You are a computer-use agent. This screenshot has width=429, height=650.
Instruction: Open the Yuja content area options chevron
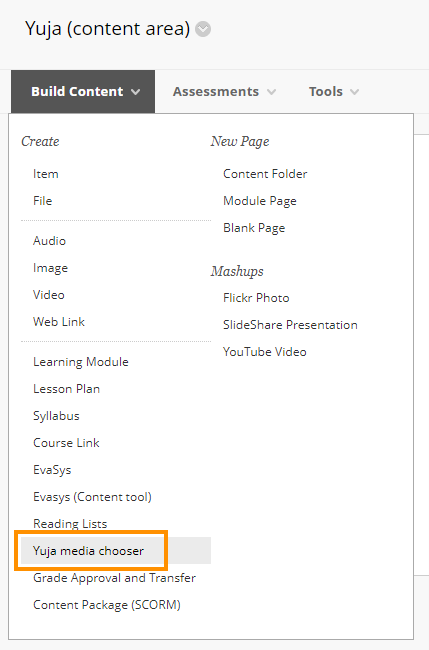click(x=203, y=29)
